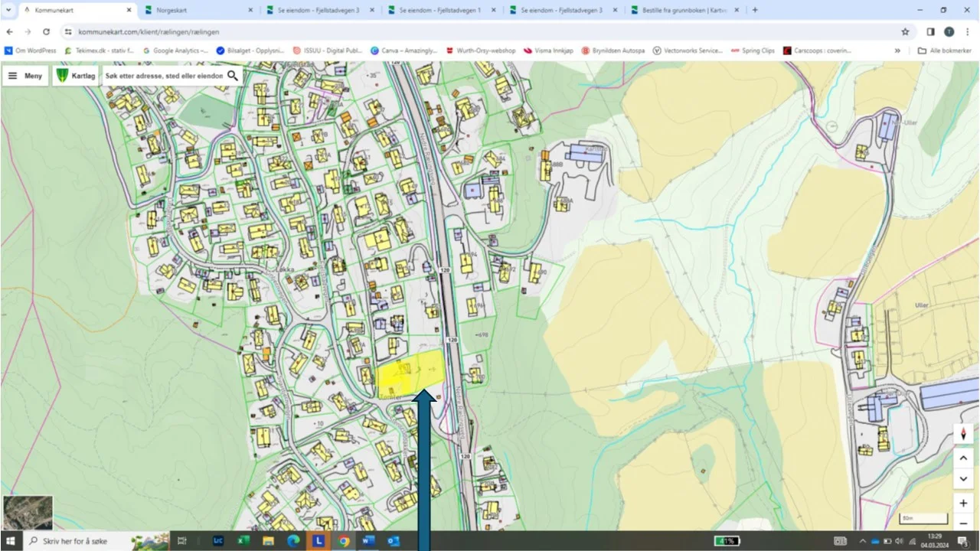Open Microsoft Edge from the taskbar

pyautogui.click(x=293, y=541)
